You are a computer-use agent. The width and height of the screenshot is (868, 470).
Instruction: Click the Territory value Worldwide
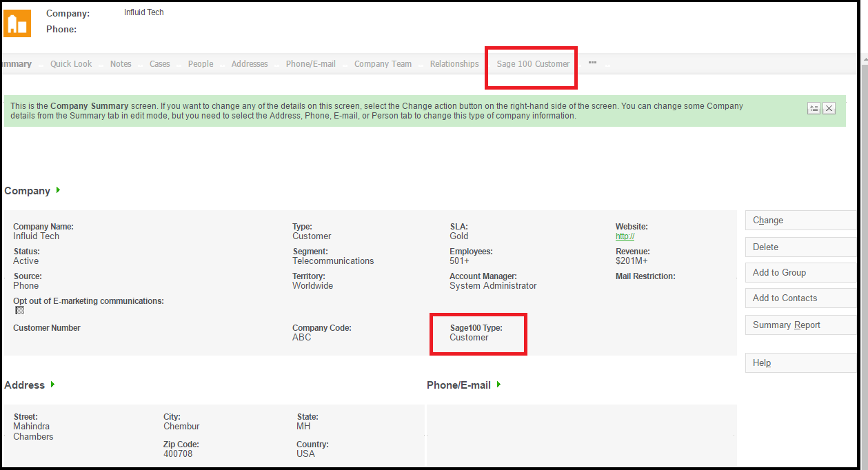coord(312,286)
